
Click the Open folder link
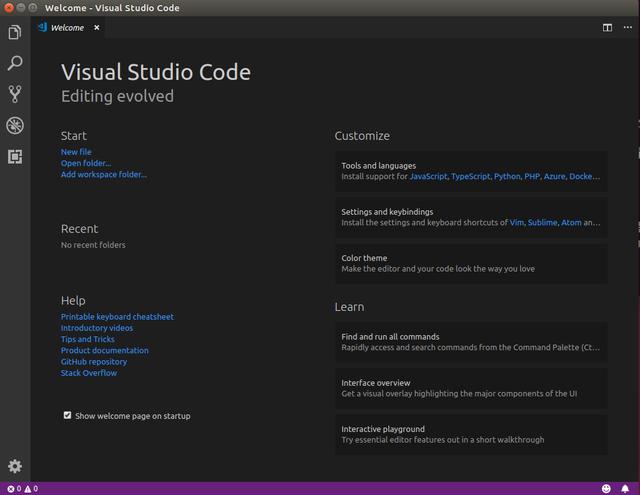[86, 163]
